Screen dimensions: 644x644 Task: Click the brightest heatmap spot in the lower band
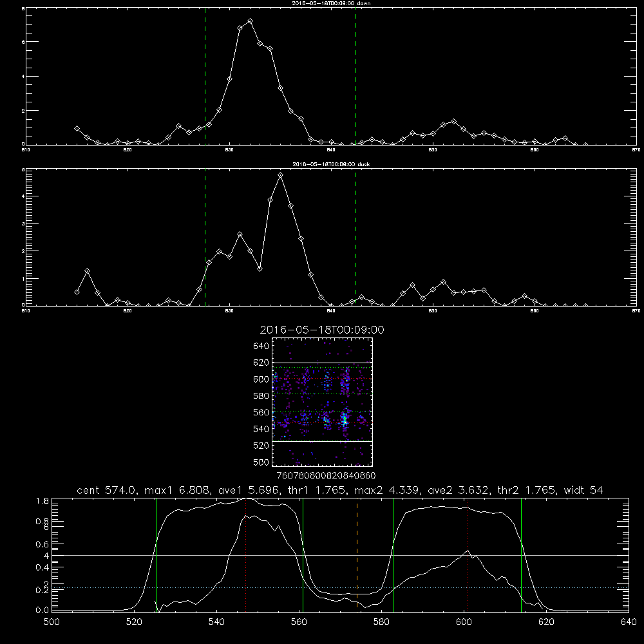point(345,421)
